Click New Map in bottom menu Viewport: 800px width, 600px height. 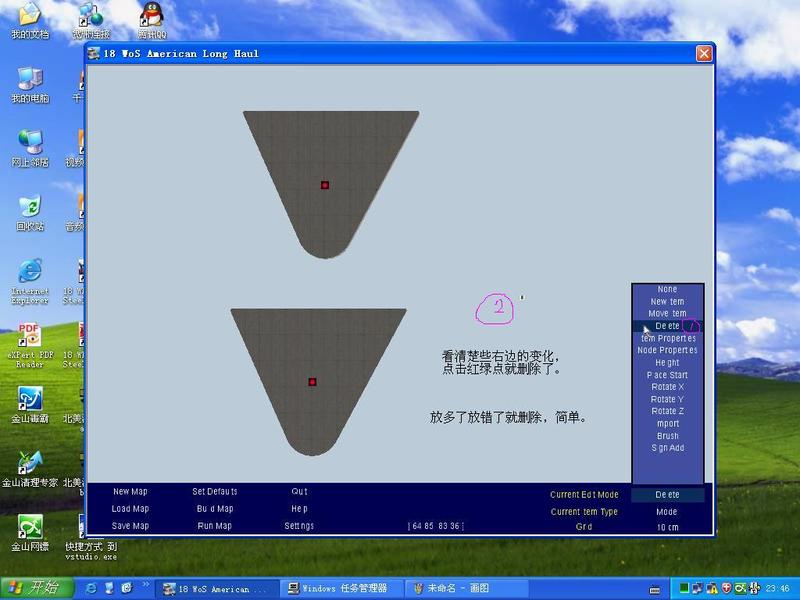point(130,492)
